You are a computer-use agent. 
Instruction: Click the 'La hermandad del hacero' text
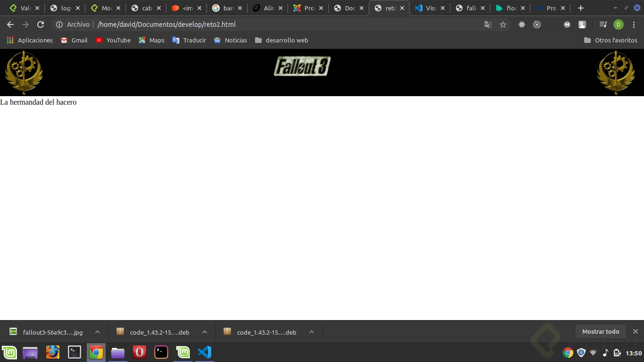[x=38, y=102]
